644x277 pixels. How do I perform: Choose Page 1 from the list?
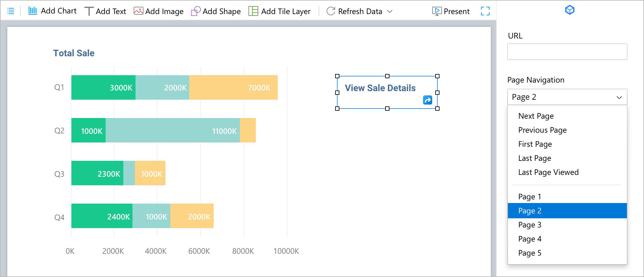pyautogui.click(x=567, y=197)
